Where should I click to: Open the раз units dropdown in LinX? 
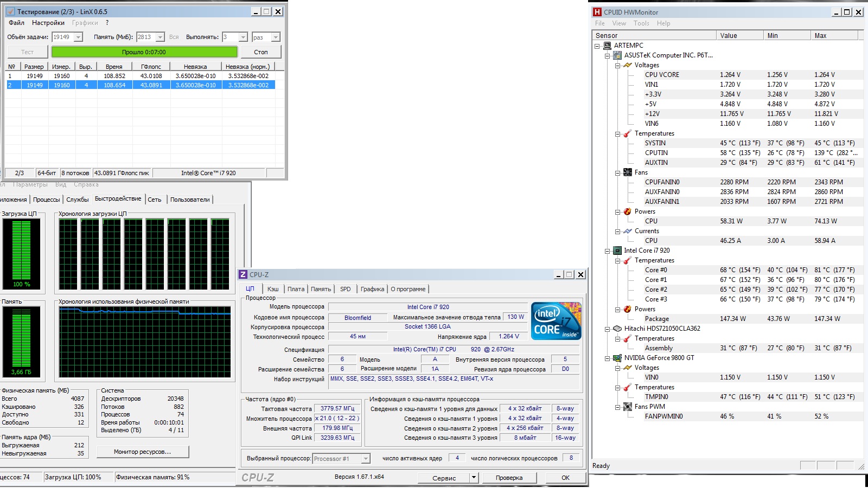pos(276,37)
